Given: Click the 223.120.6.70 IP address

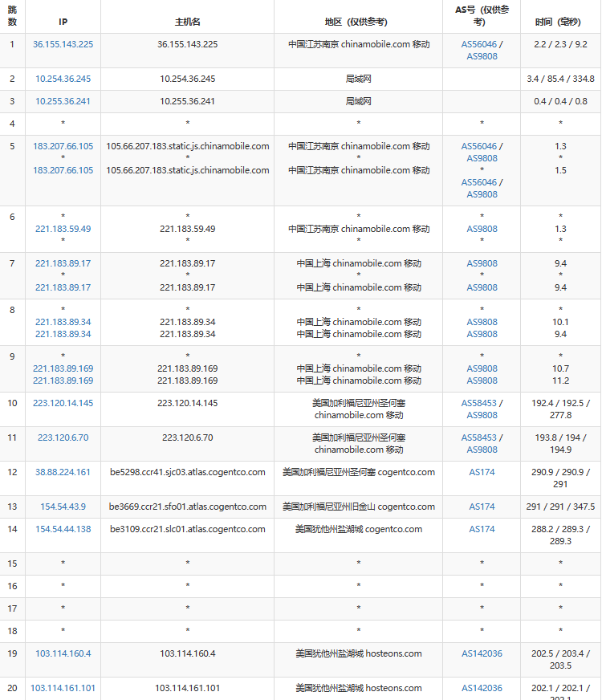Looking at the screenshot, I should point(63,437).
